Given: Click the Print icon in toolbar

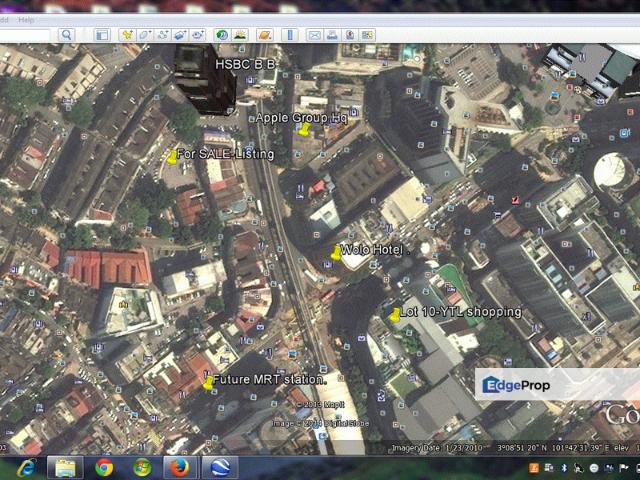Looking at the screenshot, I should click(x=332, y=34).
